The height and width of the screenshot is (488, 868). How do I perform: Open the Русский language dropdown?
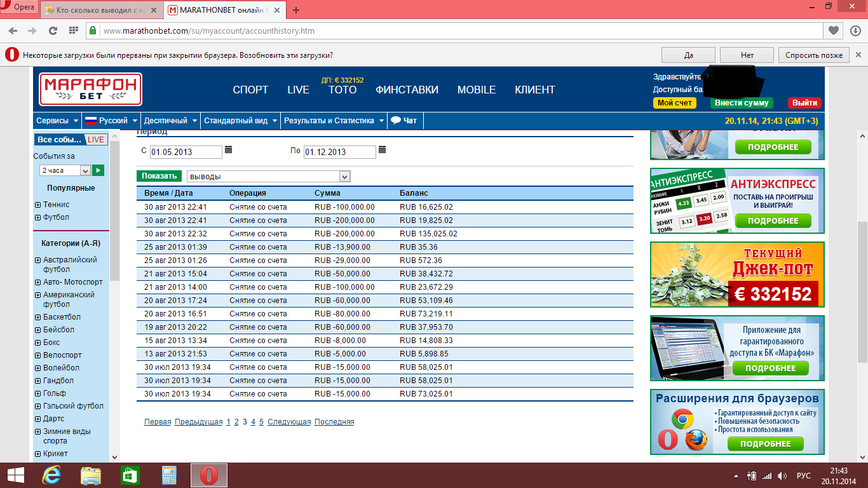click(x=112, y=121)
